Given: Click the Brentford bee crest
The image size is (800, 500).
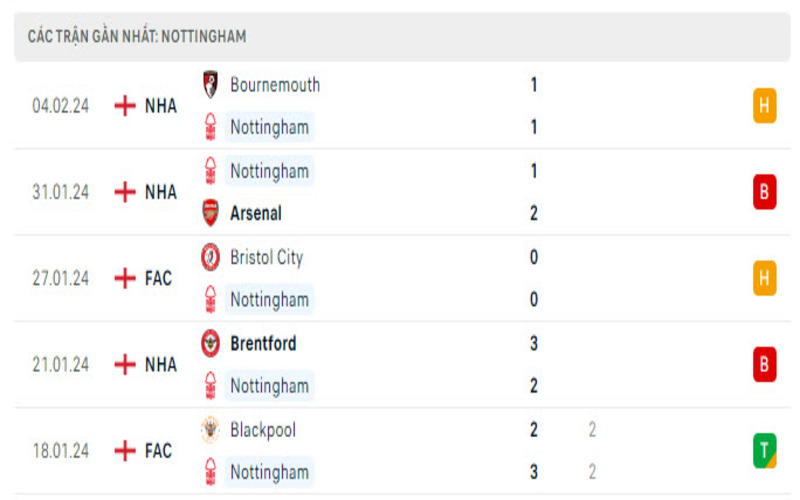Looking at the screenshot, I should [210, 343].
